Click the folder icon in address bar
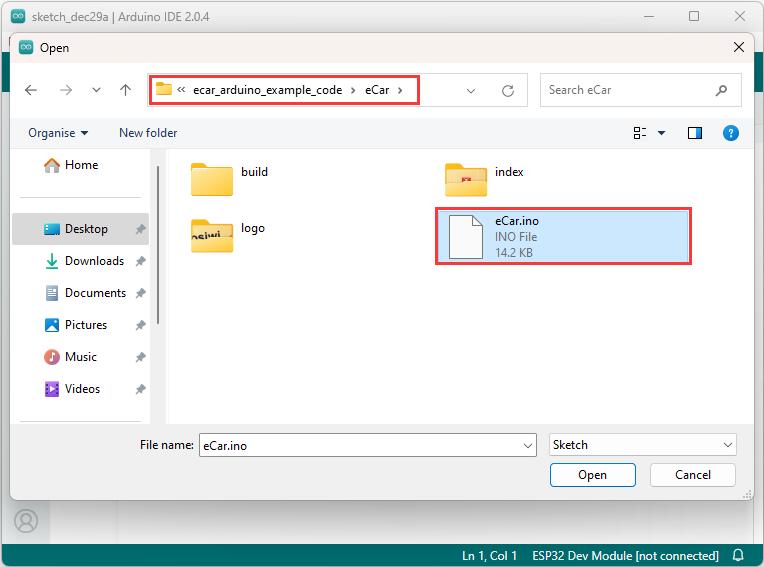 click(164, 90)
